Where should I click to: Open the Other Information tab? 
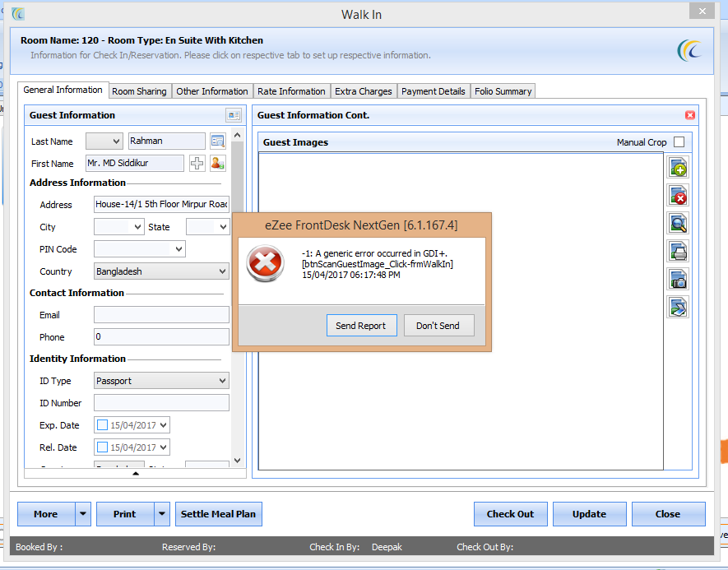point(212,91)
